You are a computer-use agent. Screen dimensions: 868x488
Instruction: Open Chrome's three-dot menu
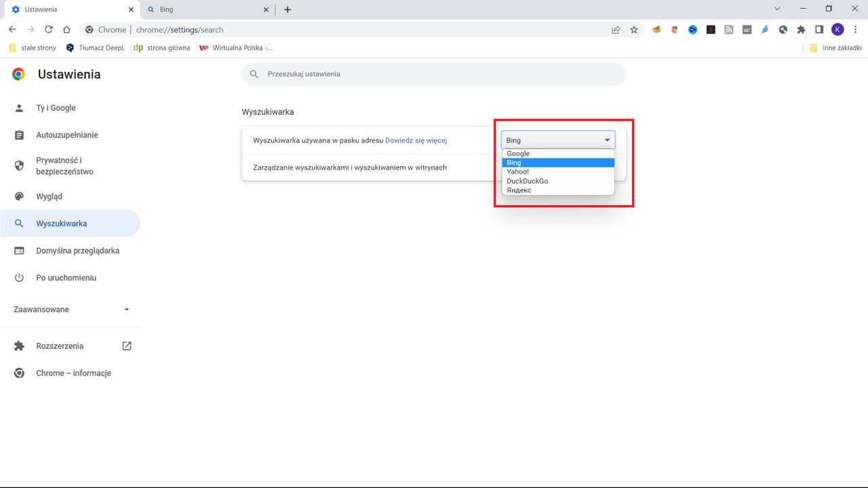point(855,30)
